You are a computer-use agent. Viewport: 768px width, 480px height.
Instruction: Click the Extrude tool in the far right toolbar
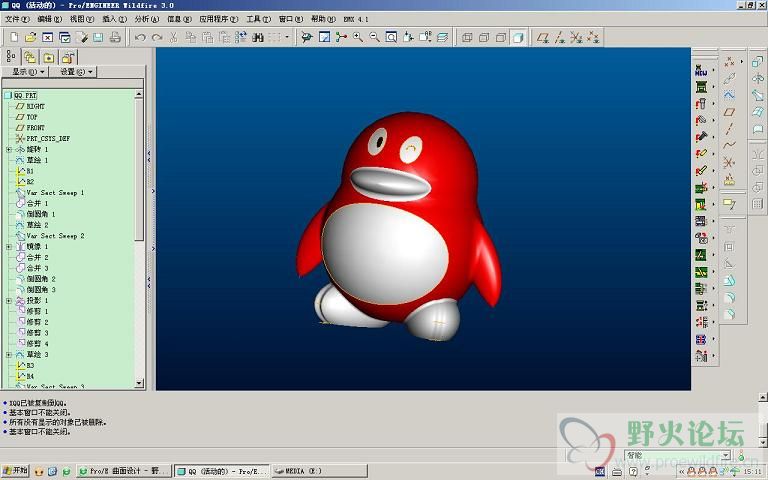click(758, 61)
